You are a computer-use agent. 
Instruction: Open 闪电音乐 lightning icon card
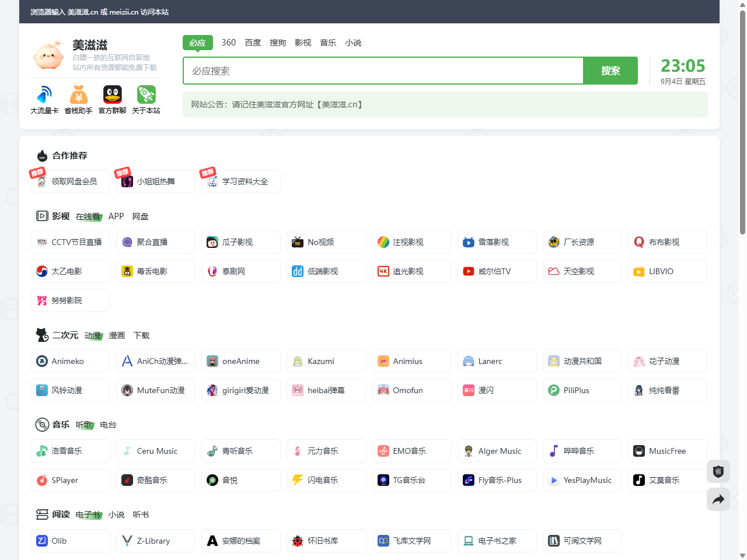(326, 480)
